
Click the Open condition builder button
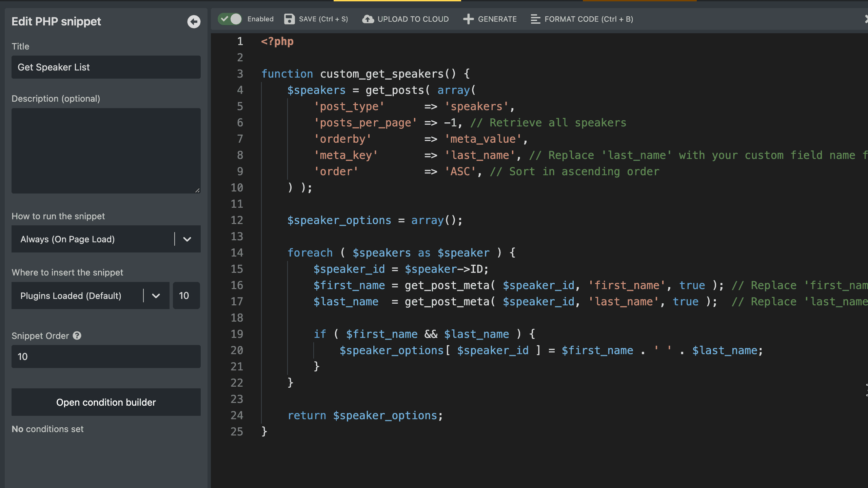[106, 402]
